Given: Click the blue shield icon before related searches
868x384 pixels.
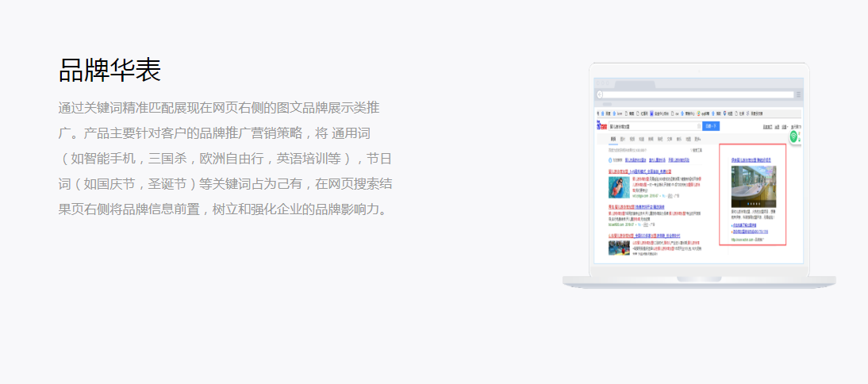Looking at the screenshot, I should pos(611,159).
